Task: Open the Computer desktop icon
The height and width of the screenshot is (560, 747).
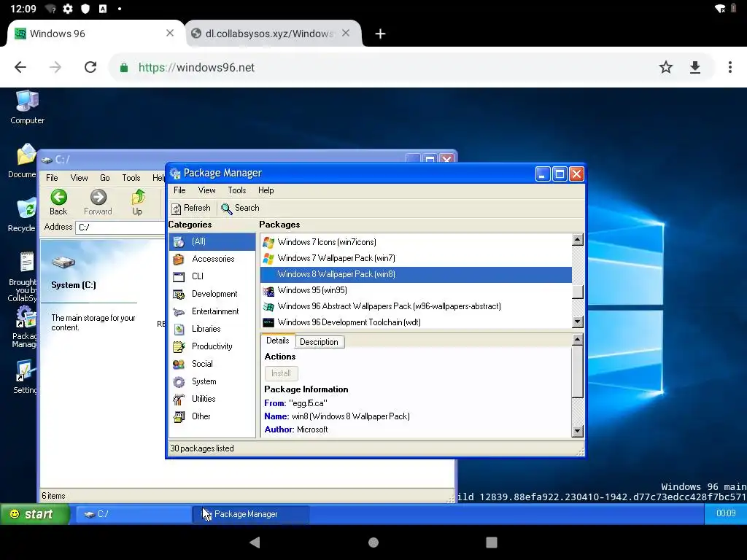Action: 27,101
